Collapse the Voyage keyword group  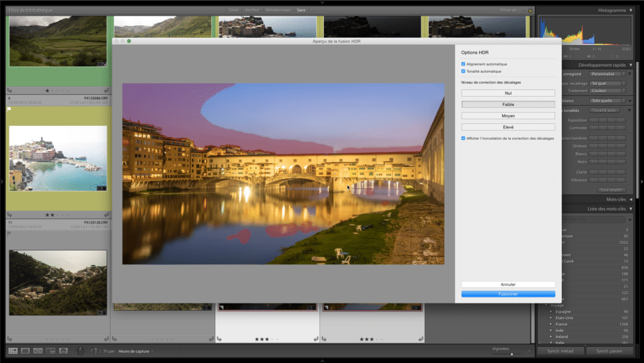click(x=546, y=305)
